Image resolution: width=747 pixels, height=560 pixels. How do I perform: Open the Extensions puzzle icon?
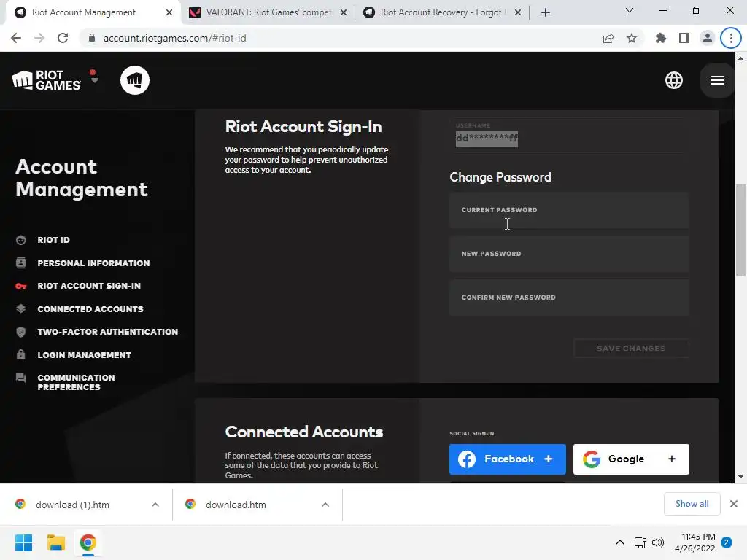pyautogui.click(x=661, y=38)
